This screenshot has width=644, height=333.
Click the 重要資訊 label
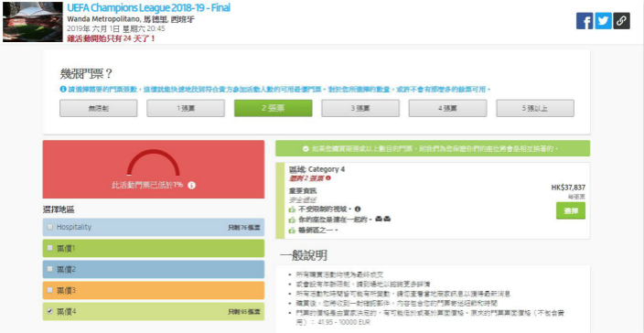(x=303, y=191)
